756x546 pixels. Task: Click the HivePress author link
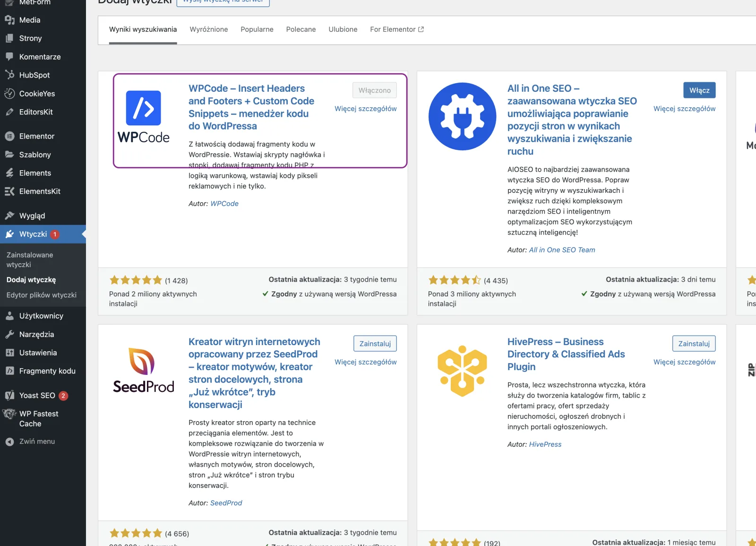[x=545, y=444]
